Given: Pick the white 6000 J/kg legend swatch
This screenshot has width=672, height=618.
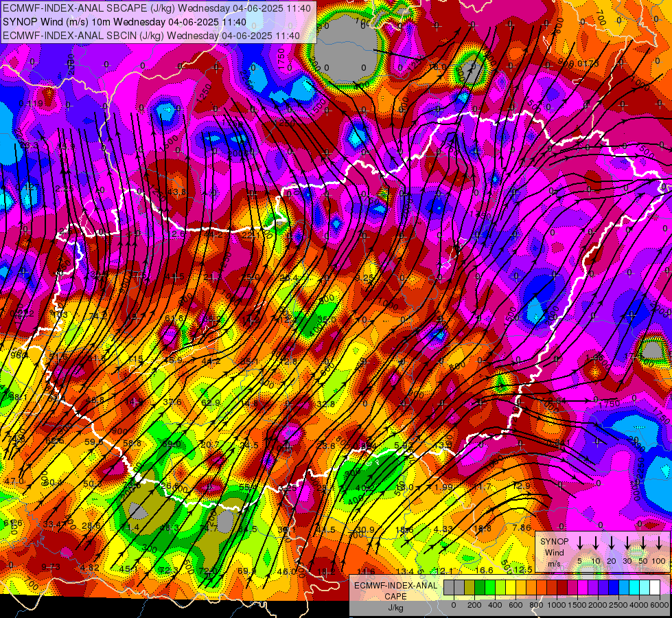Looking at the screenshot, I should pos(655,588).
